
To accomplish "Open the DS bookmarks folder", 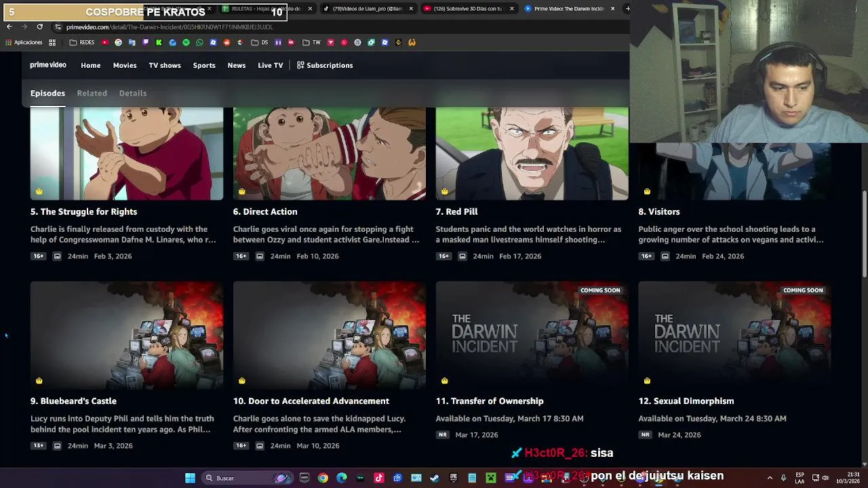I will (260, 42).
